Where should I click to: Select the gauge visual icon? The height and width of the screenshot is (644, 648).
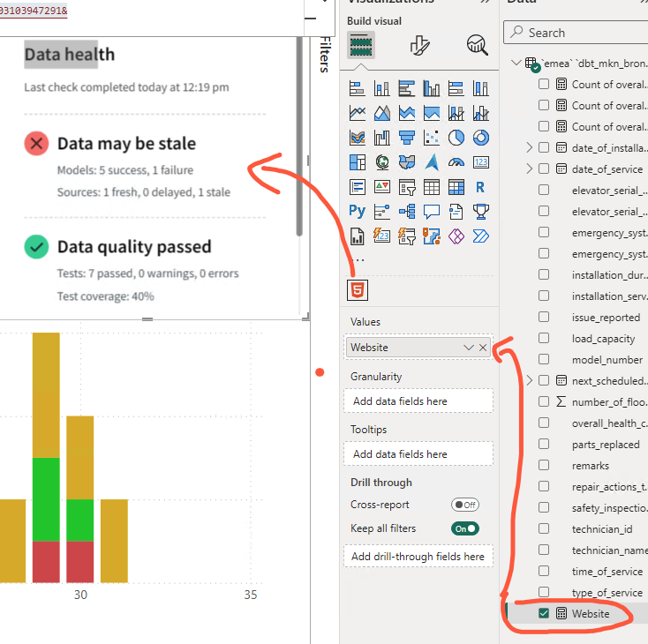tap(456, 162)
